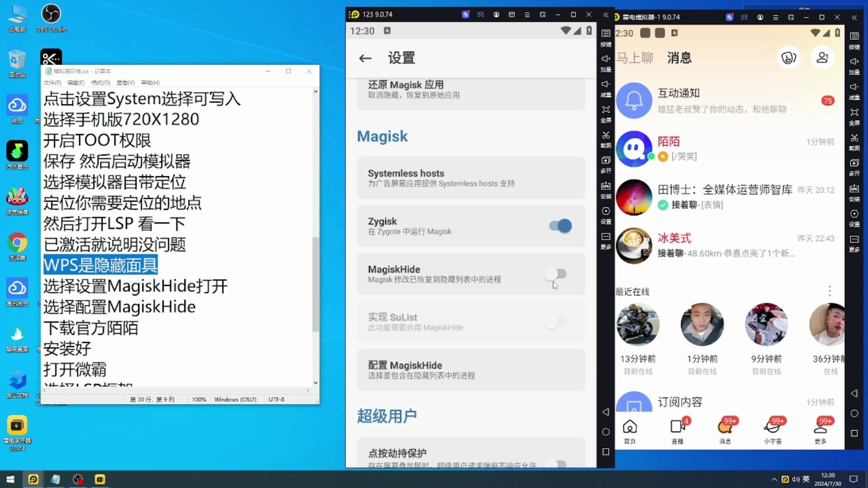Click Notepad scroll down arrow
This screenshot has height=488, width=868.
316,383
